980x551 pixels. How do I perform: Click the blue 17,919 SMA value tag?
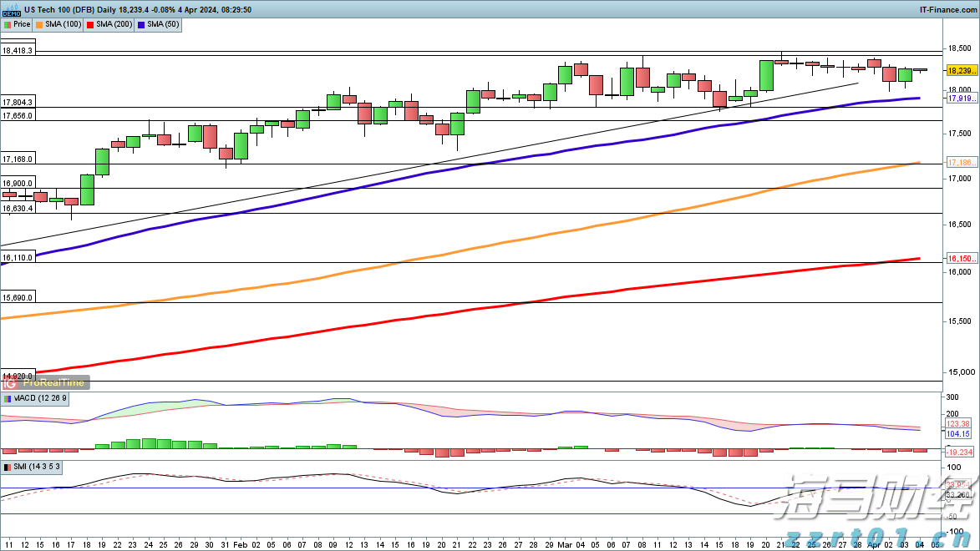[959, 99]
